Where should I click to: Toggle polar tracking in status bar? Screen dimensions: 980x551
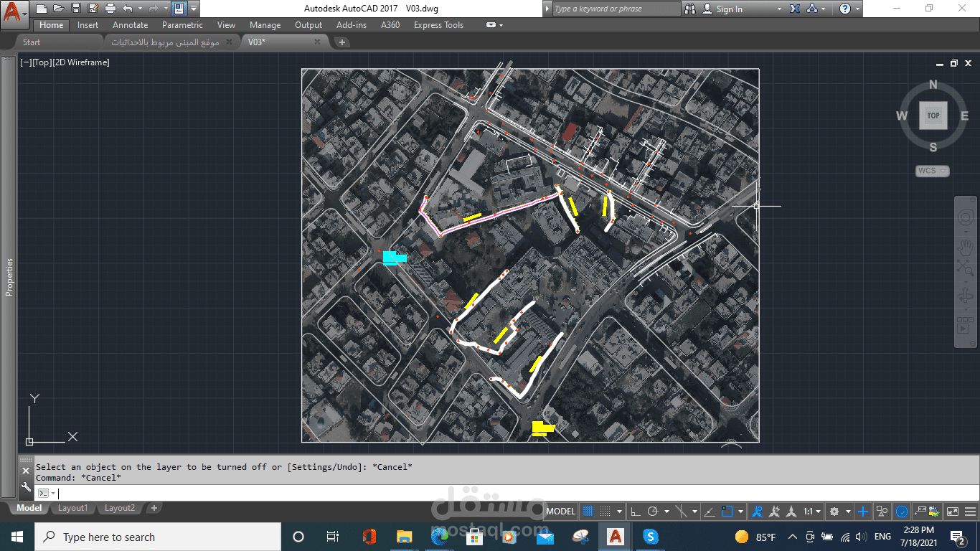pos(652,512)
